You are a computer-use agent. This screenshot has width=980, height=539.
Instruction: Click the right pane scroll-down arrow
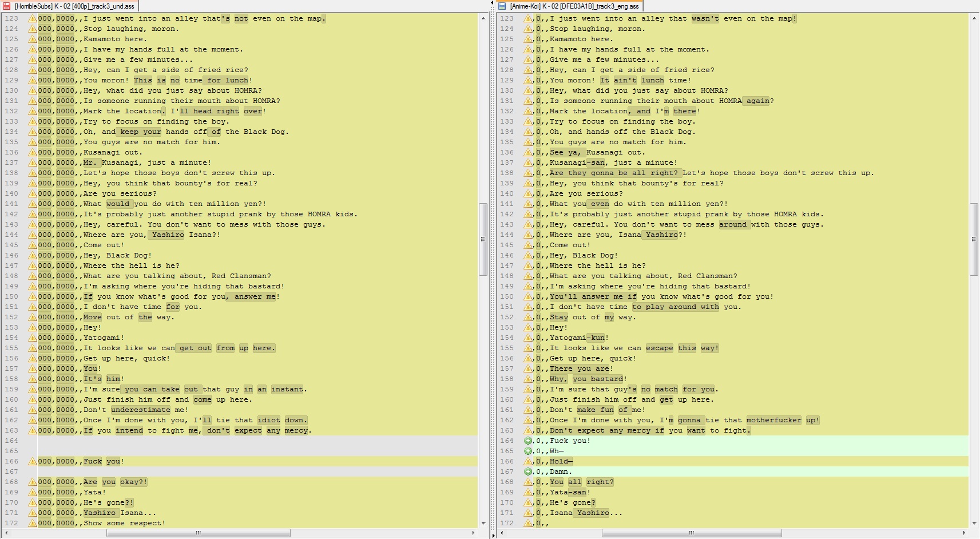pos(974,523)
